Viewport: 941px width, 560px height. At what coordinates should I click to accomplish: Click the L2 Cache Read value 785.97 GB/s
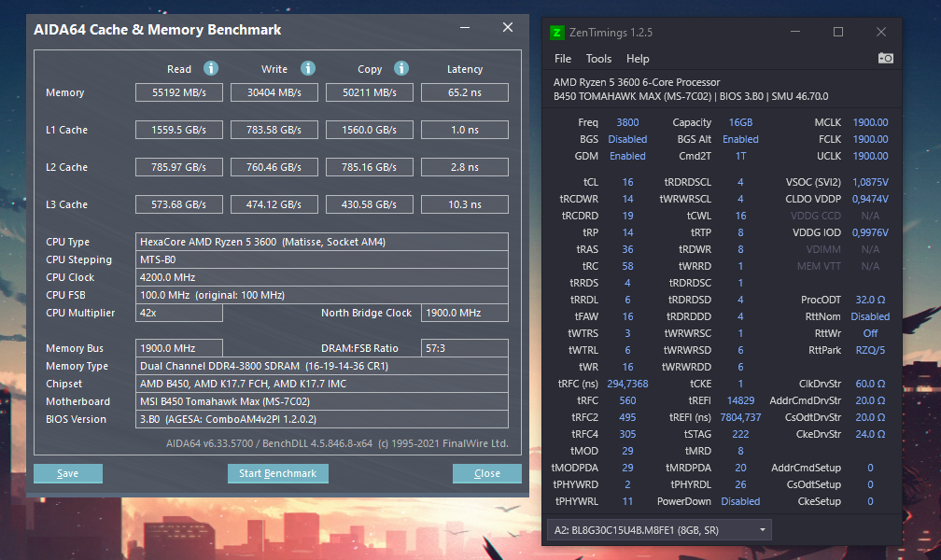click(179, 167)
